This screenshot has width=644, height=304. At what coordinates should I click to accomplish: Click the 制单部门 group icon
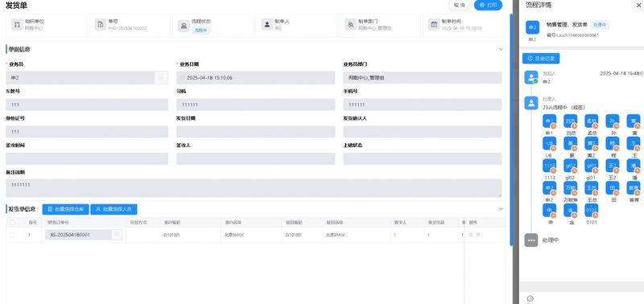(x=350, y=25)
